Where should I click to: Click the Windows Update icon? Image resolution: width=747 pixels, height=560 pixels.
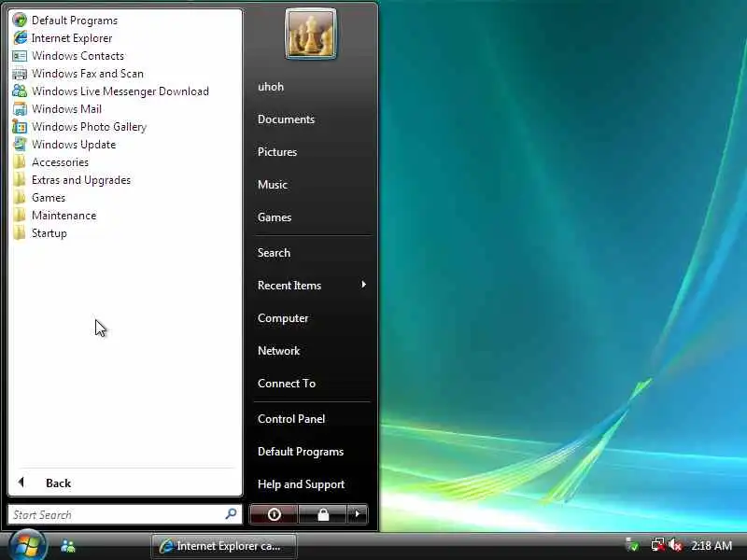[20, 145]
